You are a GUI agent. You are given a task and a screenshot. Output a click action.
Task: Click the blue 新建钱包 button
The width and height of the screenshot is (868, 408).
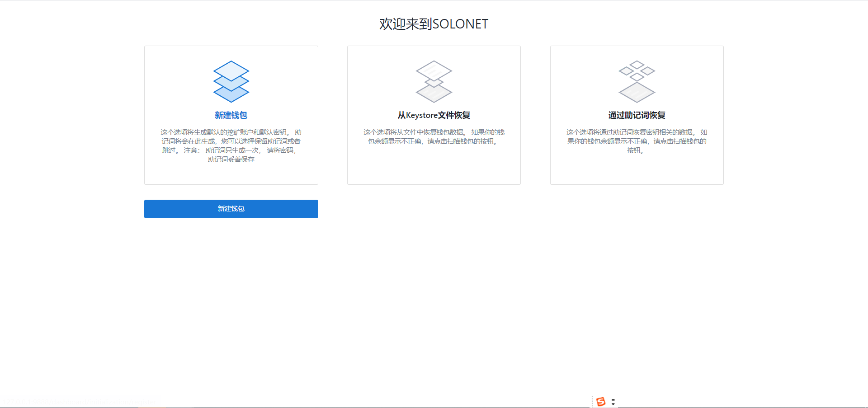point(231,209)
